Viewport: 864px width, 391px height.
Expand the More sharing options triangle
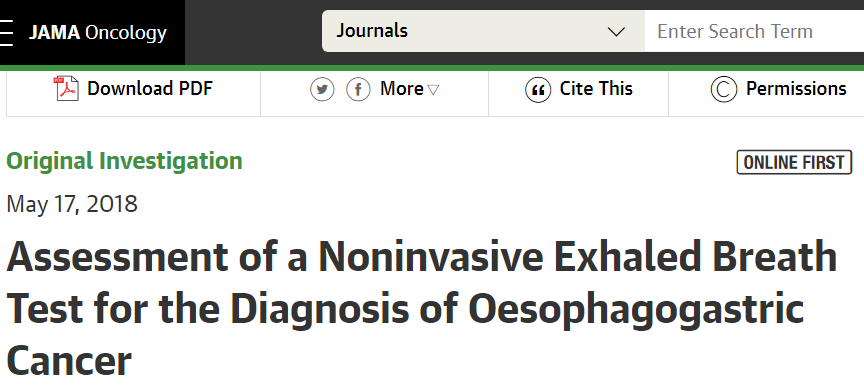click(433, 90)
